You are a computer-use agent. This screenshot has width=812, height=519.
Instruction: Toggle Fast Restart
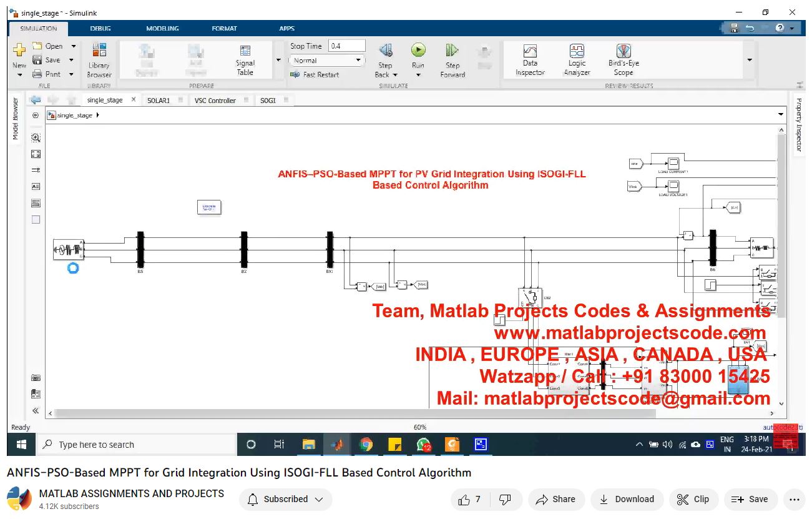[315, 74]
